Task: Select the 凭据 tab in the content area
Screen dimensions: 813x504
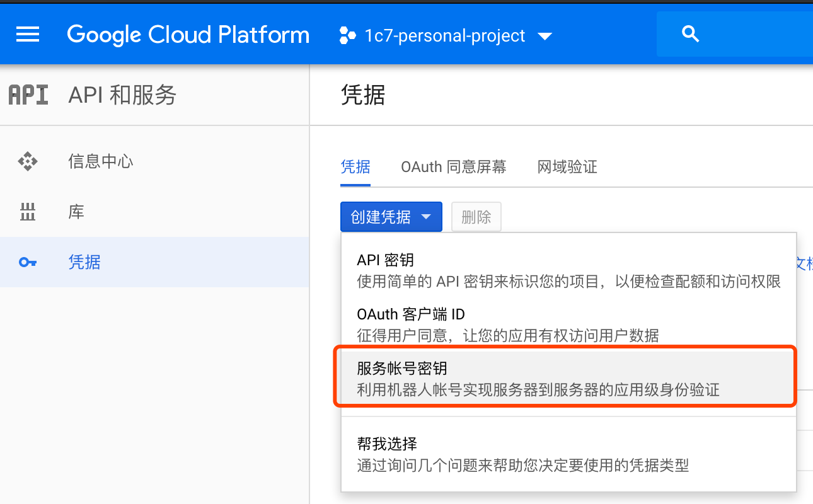Action: [355, 167]
